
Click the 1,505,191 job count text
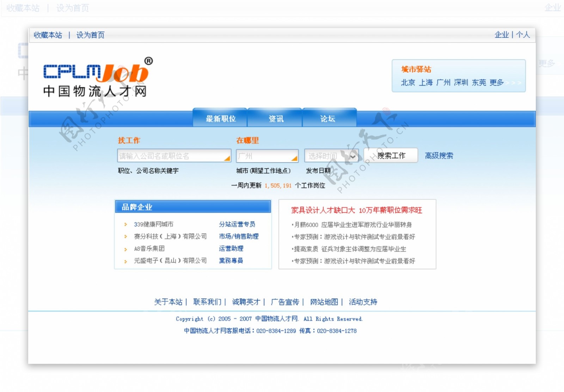click(278, 186)
